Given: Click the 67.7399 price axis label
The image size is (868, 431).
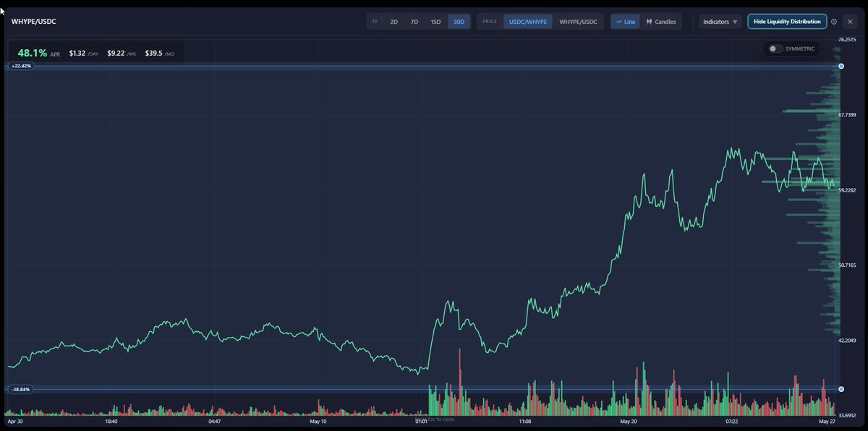Looking at the screenshot, I should [847, 114].
